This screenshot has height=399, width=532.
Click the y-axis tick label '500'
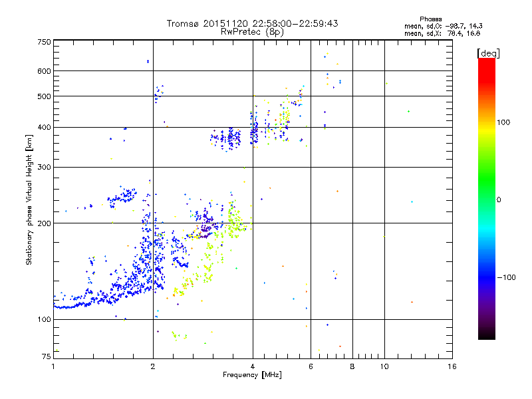pyautogui.click(x=44, y=96)
